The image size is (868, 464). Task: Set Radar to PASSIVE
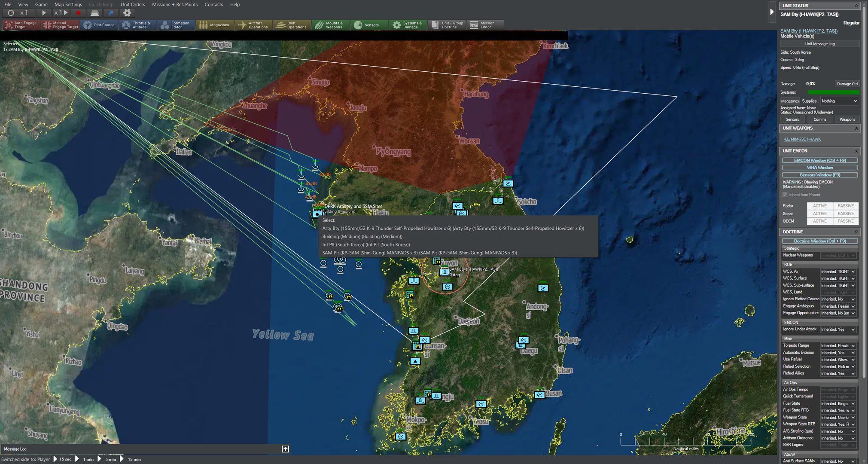pyautogui.click(x=846, y=206)
